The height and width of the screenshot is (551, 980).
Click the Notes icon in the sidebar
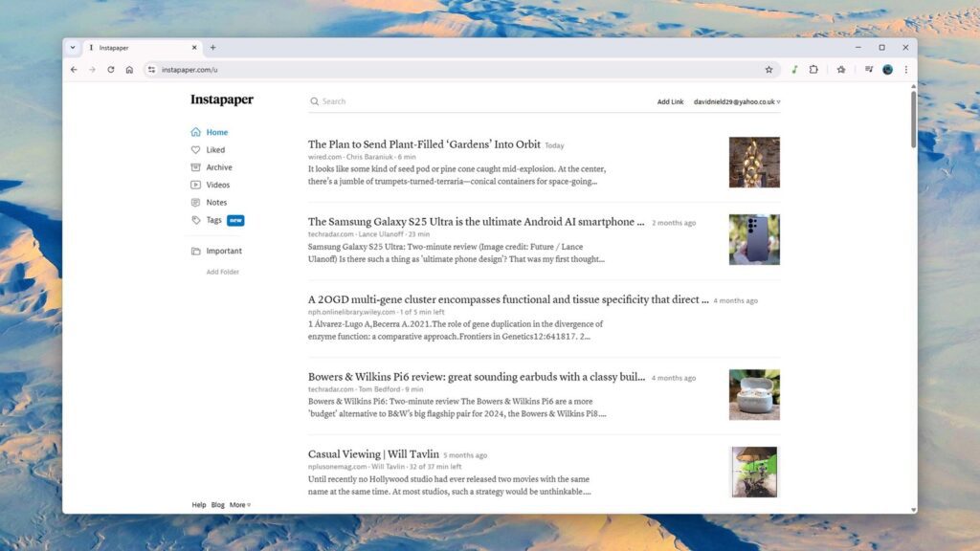pos(195,203)
